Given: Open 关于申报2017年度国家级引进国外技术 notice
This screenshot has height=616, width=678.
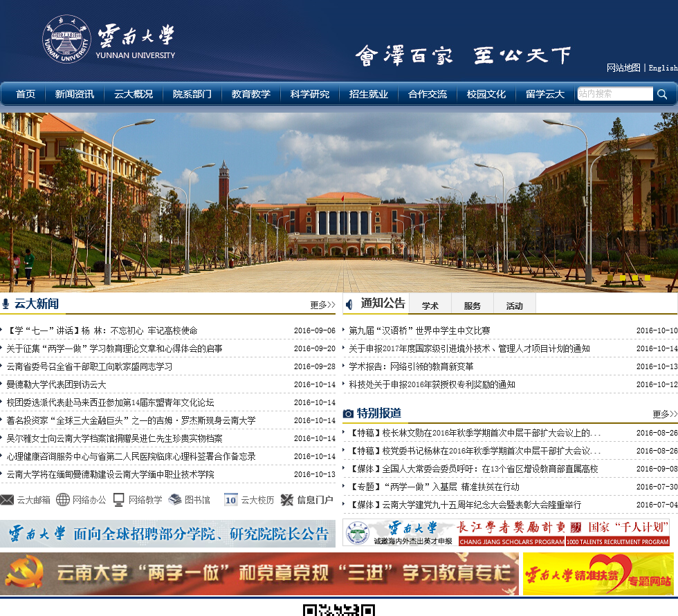Looking at the screenshot, I should click(469, 348).
